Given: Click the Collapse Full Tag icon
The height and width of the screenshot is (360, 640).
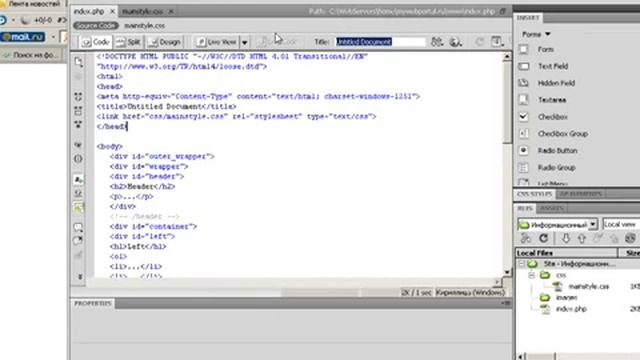Looking at the screenshot, I should pyautogui.click(x=78, y=97).
